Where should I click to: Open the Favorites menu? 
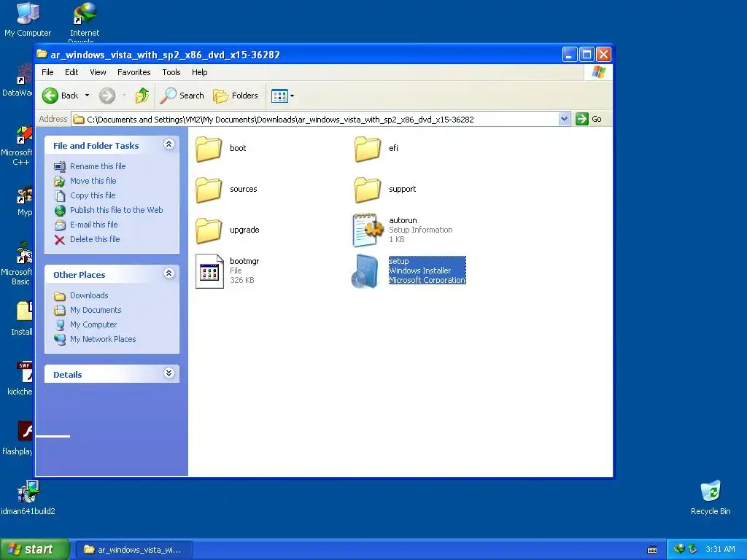[x=134, y=72]
